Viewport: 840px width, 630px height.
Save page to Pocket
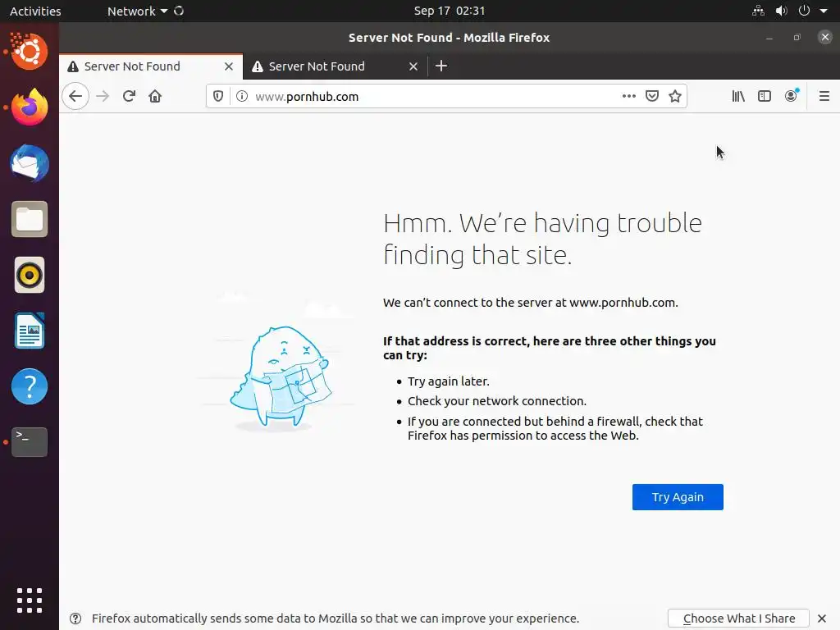pyautogui.click(x=652, y=97)
